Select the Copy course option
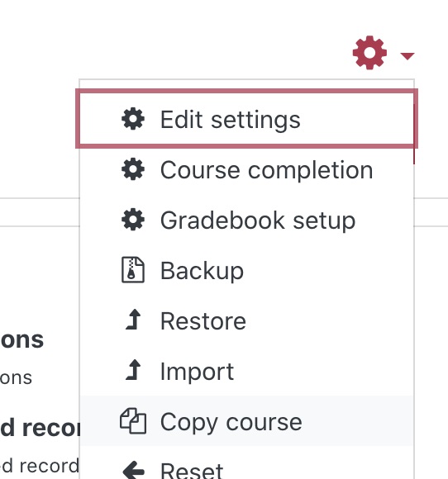Screen dimensions: 448x479 pos(246,421)
